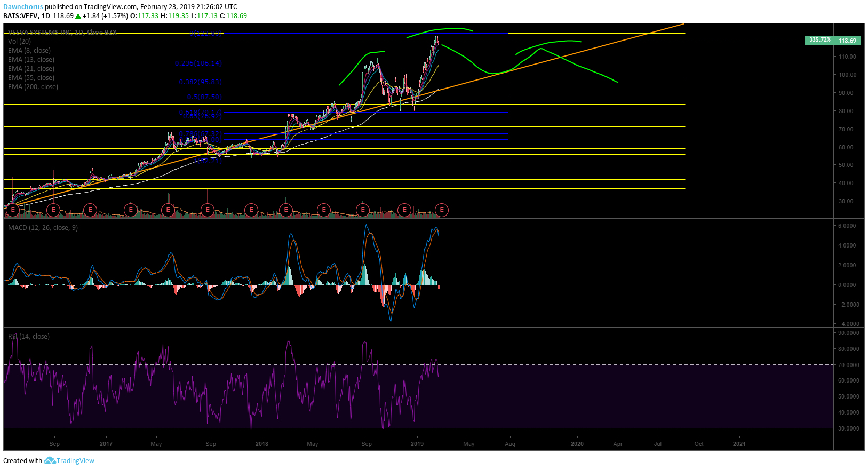This screenshot has height=470, width=868.
Task: Click the TradingView cloud logo icon
Action: pos(50,460)
